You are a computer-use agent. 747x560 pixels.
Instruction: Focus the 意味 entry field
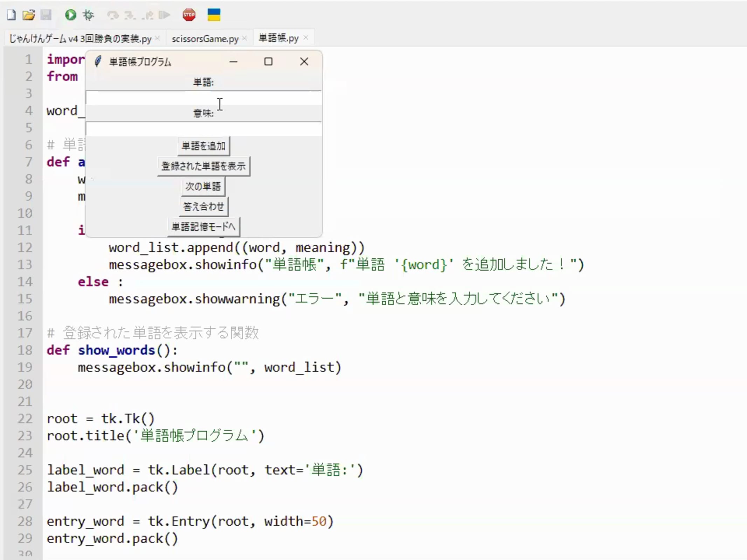203,129
